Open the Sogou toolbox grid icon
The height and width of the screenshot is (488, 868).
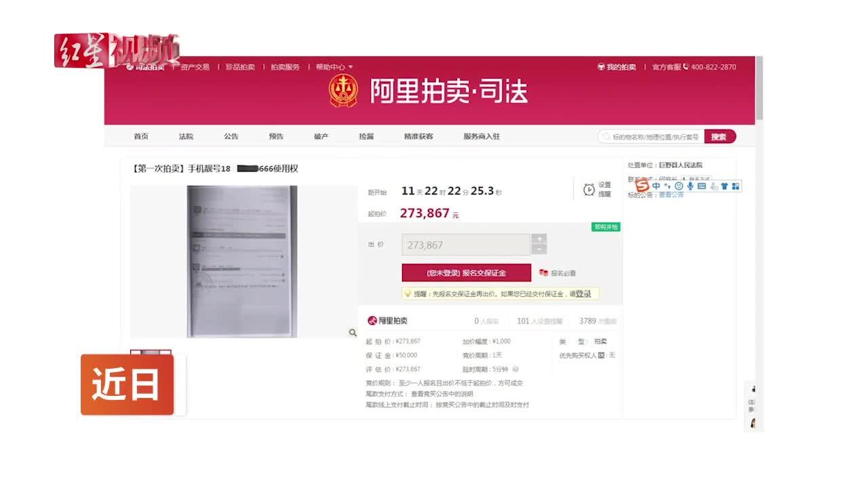(x=736, y=185)
